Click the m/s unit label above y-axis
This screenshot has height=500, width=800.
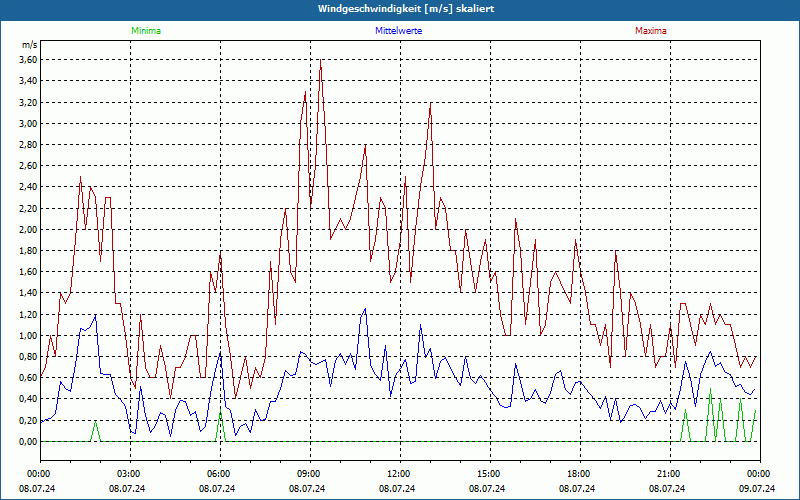pos(29,45)
